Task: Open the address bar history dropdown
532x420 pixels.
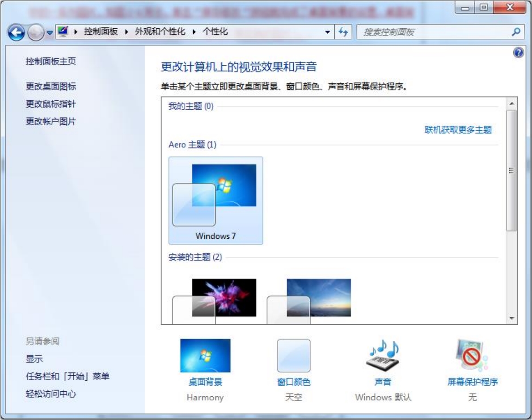Action: click(327, 32)
